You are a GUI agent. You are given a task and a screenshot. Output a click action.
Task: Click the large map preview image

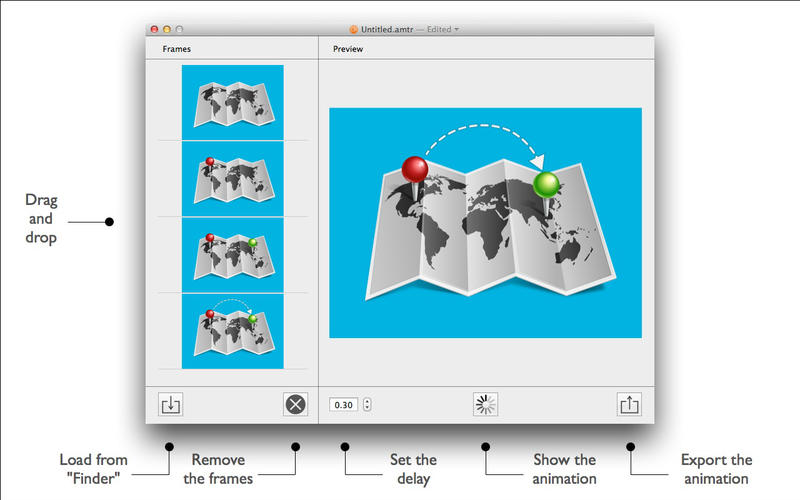tap(485, 222)
